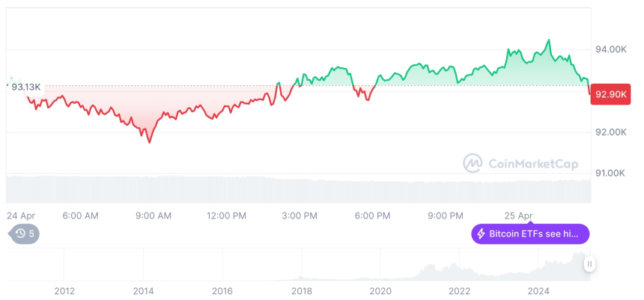This screenshot has height=300, width=644.
Task: Click the range slider handle at right end
Action: pos(590,264)
